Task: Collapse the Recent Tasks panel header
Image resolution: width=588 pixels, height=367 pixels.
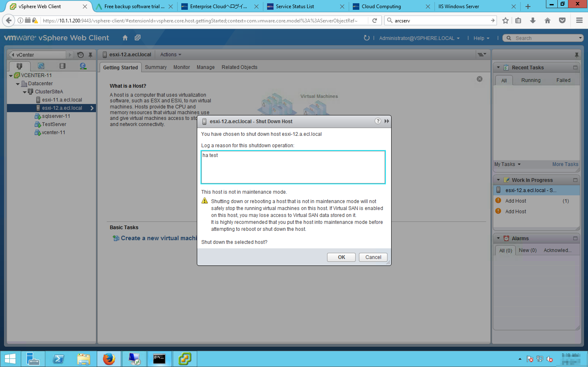Action: coord(498,67)
